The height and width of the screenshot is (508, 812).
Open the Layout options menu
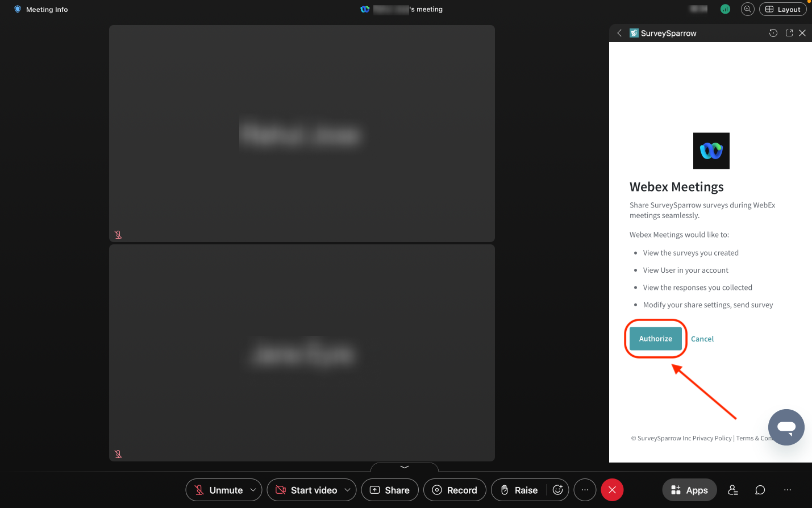click(783, 9)
